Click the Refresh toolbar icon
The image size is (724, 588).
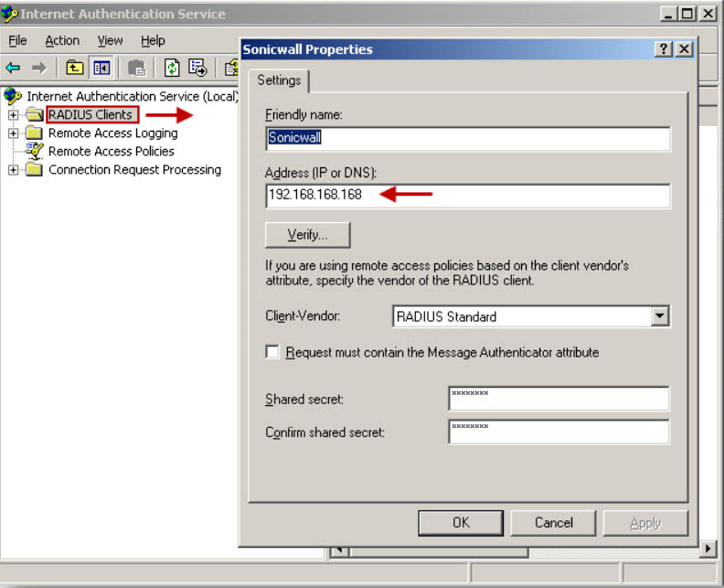pyautogui.click(x=172, y=68)
